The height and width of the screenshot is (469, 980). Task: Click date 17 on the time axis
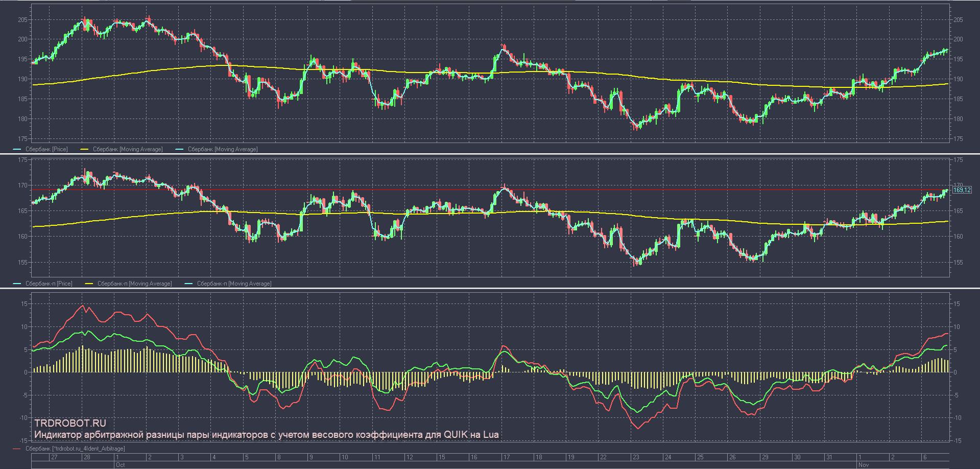[x=506, y=457]
